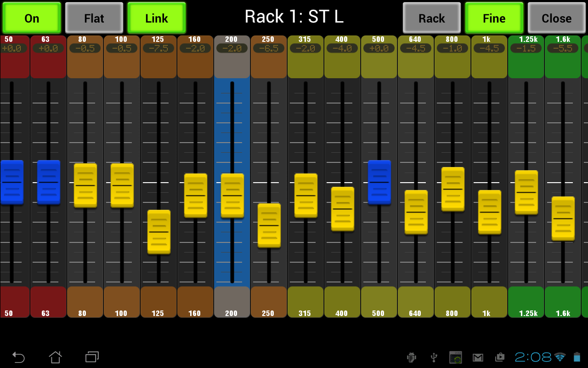This screenshot has height=368, width=588.
Task: Click the 80 Hz yellow fader
Action: point(85,185)
